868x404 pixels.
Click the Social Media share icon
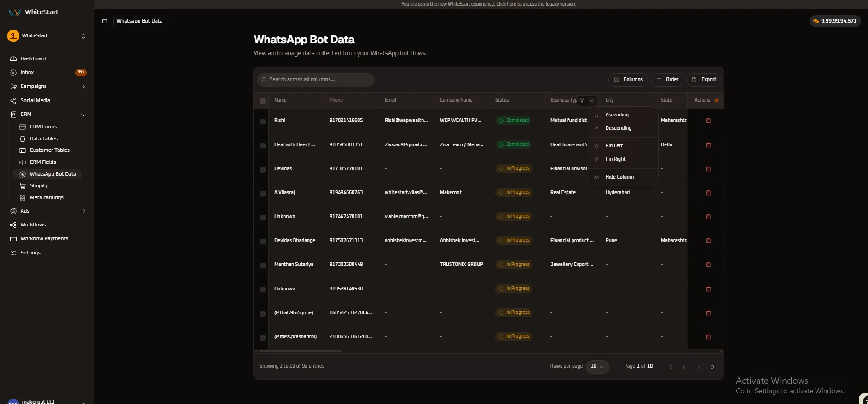tap(13, 101)
